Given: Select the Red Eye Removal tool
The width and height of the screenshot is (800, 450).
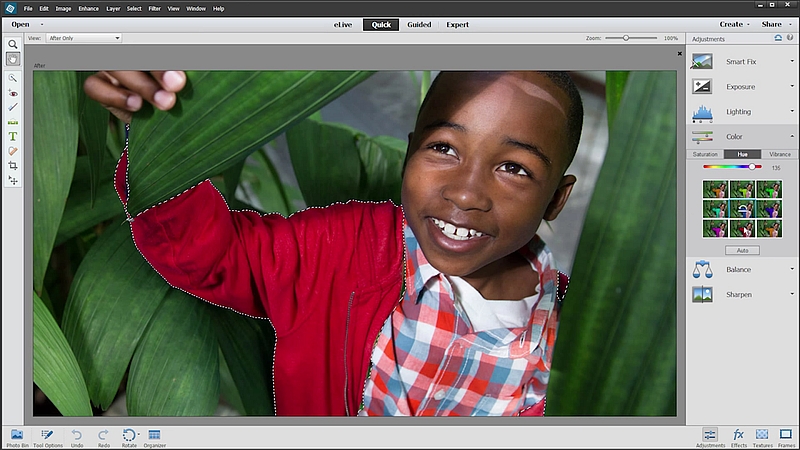Looking at the screenshot, I should coord(13,92).
